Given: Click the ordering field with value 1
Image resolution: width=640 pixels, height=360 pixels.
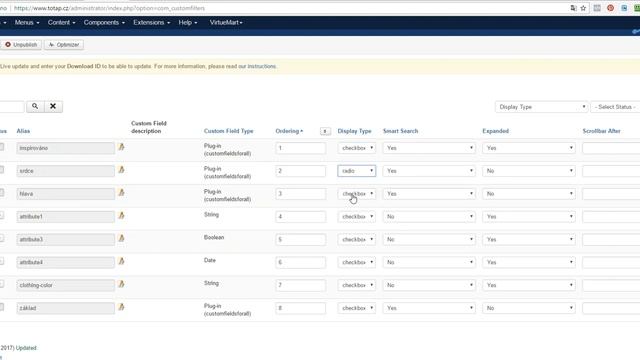Looking at the screenshot, I should tap(301, 148).
